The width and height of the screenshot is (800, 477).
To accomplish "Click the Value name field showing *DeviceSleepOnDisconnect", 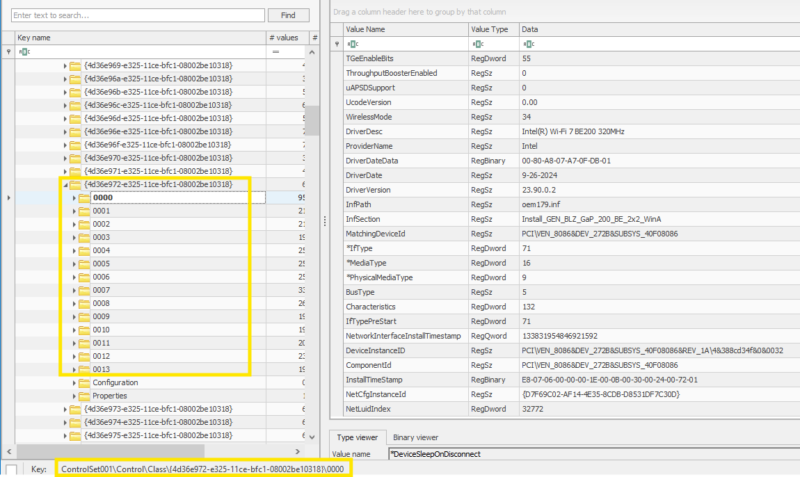I will pos(594,454).
